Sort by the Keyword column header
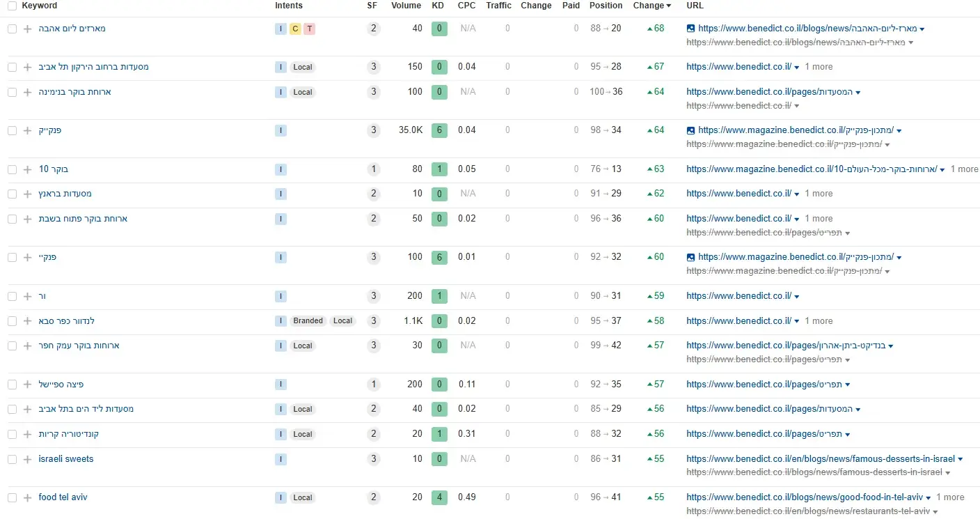Screen dimensions: 980x519 [40, 6]
